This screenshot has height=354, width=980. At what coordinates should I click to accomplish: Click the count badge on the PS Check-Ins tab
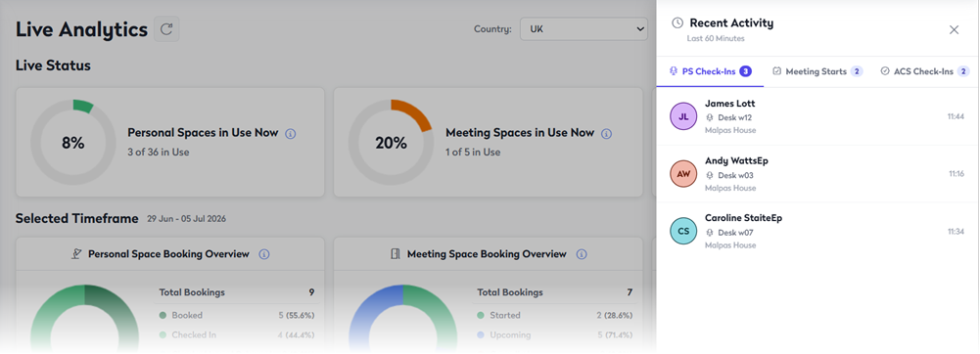click(745, 71)
